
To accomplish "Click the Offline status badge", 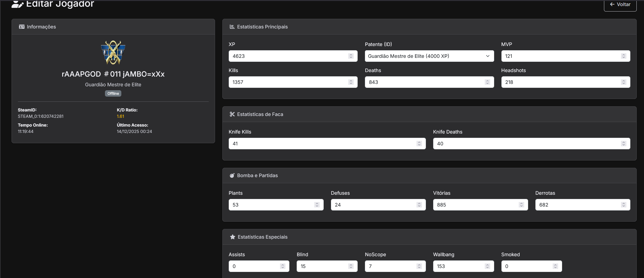I will point(113,94).
